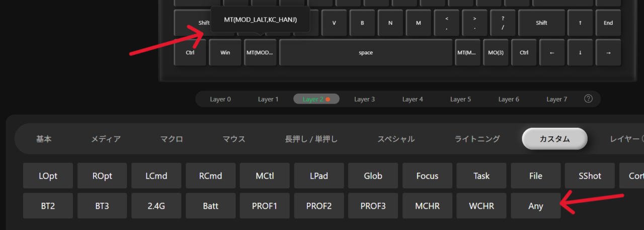Choose the LOpt keycode
This screenshot has width=644, height=230.
[48, 176]
